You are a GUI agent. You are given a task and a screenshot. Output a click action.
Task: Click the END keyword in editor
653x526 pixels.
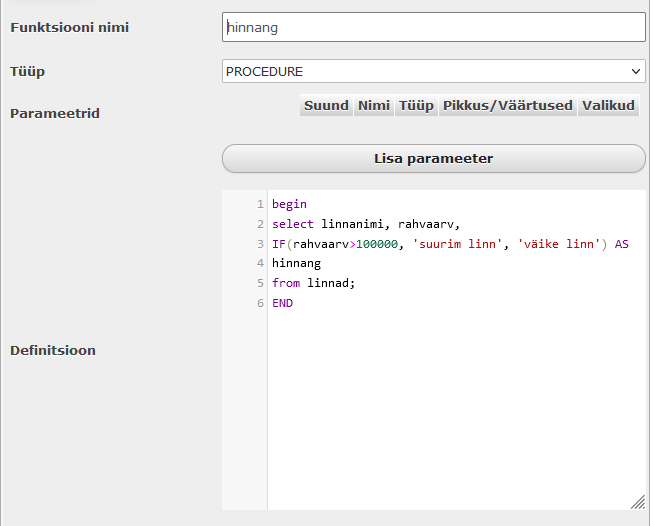(283, 303)
